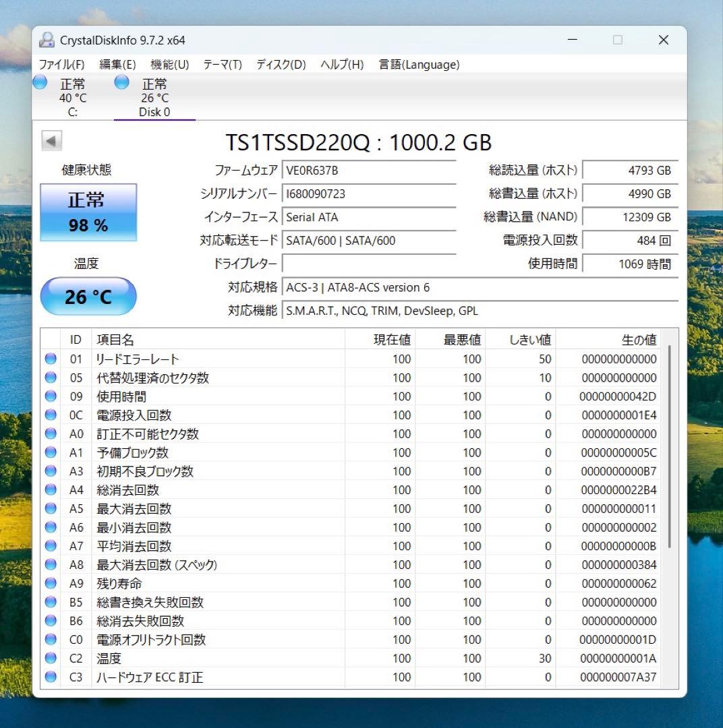The image size is (723, 728).
Task: Click raw value 0000000042D in 使用時間 row
Action: click(x=618, y=396)
